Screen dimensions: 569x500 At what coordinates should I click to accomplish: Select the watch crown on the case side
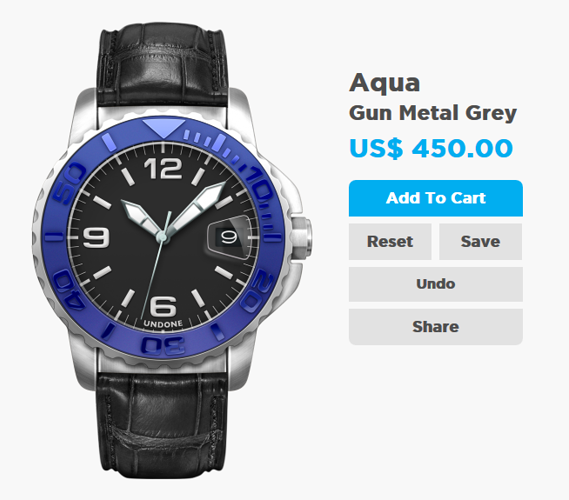(x=301, y=238)
